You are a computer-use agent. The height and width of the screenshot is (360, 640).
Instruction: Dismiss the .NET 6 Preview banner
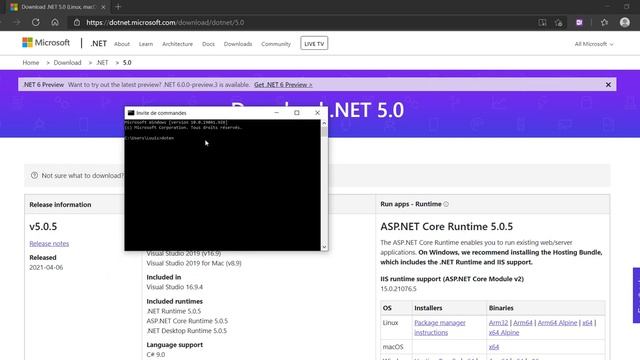pos(608,85)
